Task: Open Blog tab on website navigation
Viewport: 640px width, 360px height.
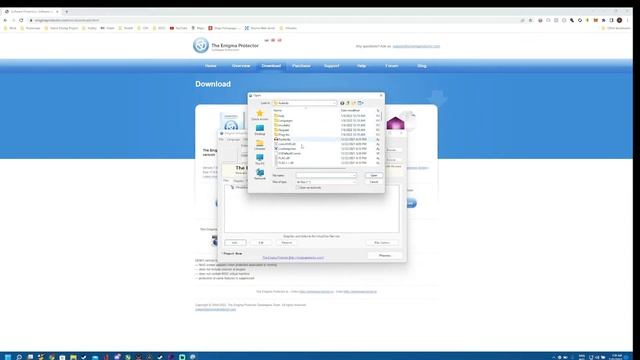Action: click(x=422, y=66)
